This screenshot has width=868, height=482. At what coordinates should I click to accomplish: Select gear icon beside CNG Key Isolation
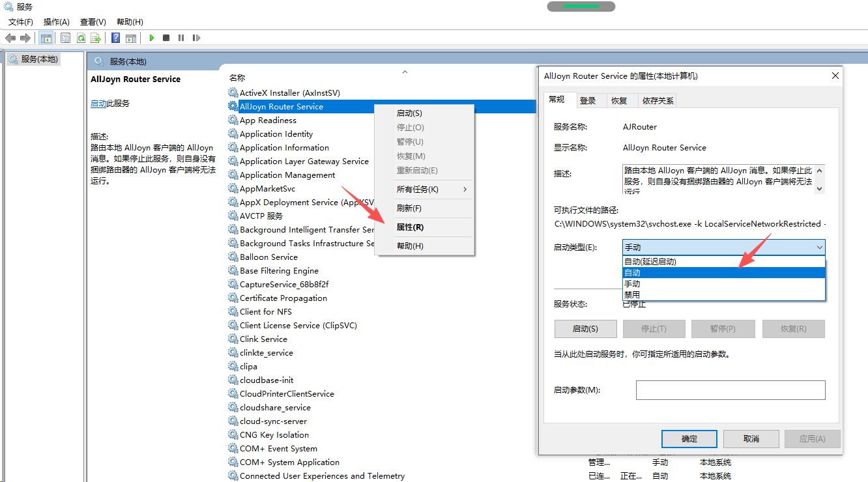click(233, 434)
